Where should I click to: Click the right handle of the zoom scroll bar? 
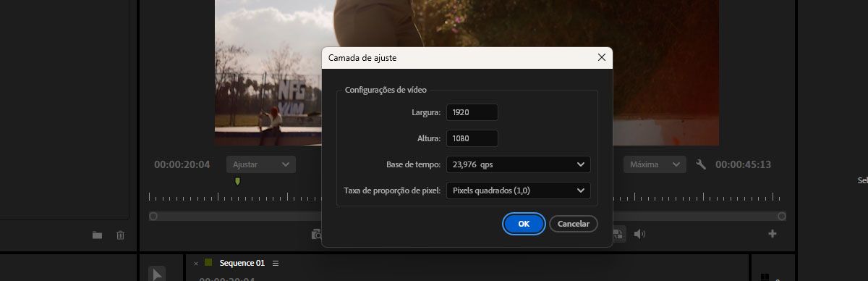pyautogui.click(x=782, y=216)
